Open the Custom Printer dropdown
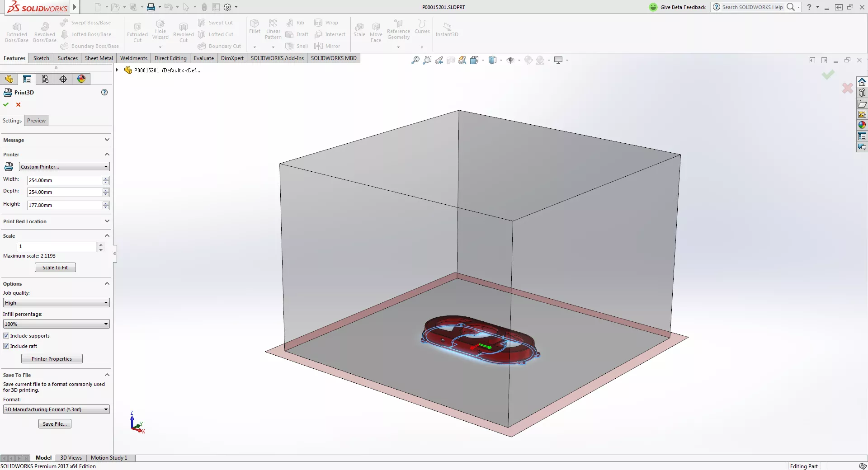The width and height of the screenshot is (868, 470). coord(64,167)
